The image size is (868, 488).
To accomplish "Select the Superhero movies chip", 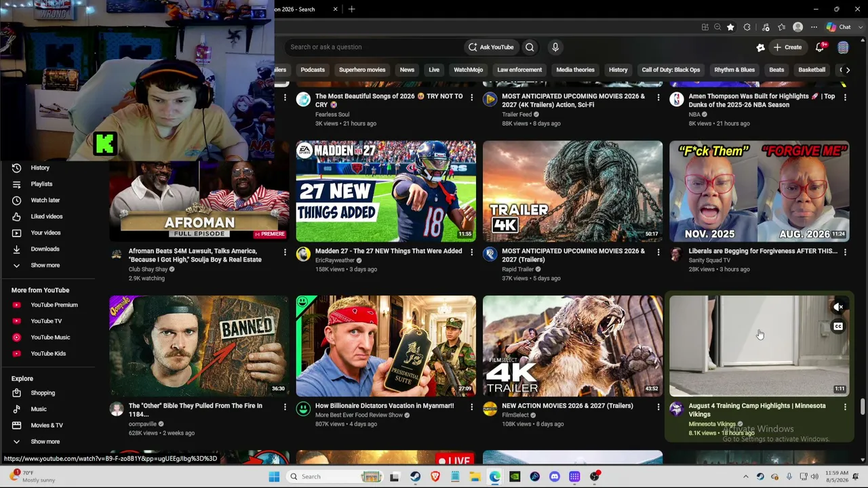I will [x=362, y=70].
